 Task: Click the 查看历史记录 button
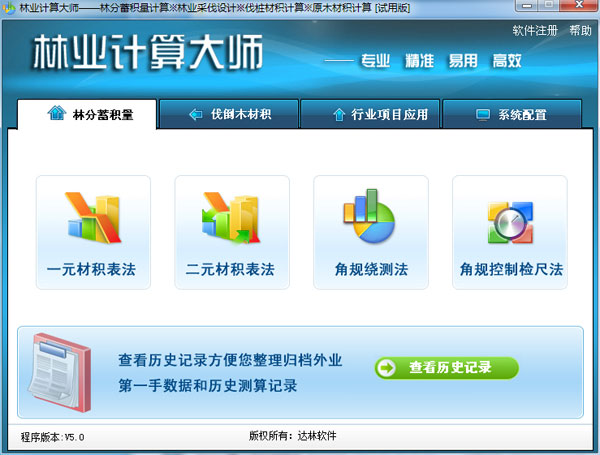pos(447,368)
